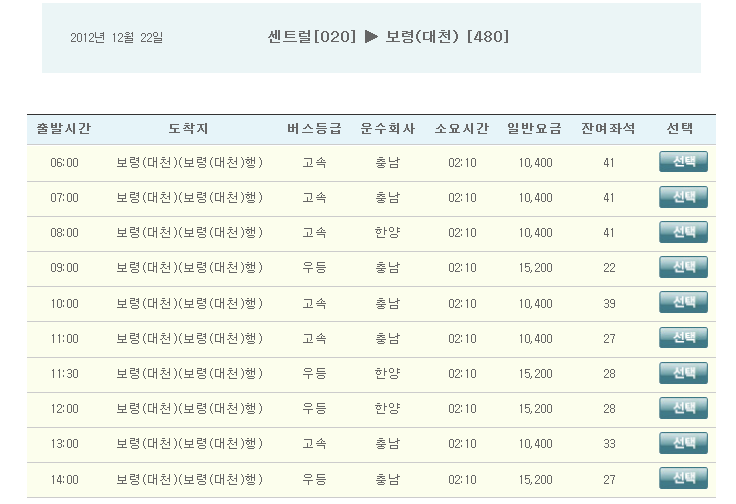Click the 운수회사 column header
Viewport: 736px width, 504px height.
388,128
